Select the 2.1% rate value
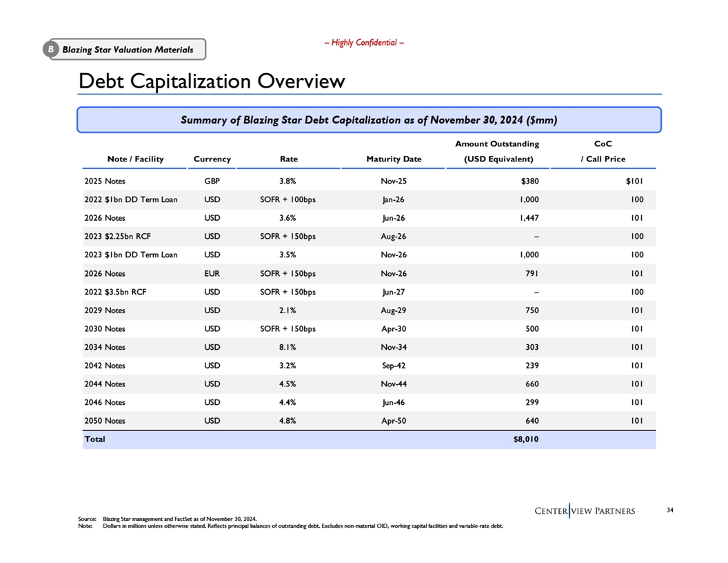 [288, 310]
